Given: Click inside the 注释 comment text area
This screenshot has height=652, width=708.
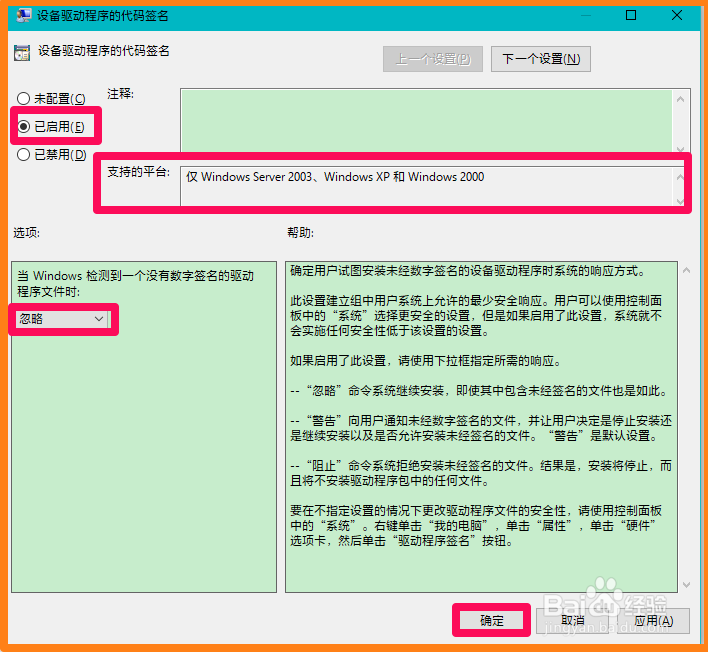Looking at the screenshot, I should pyautogui.click(x=426, y=121).
